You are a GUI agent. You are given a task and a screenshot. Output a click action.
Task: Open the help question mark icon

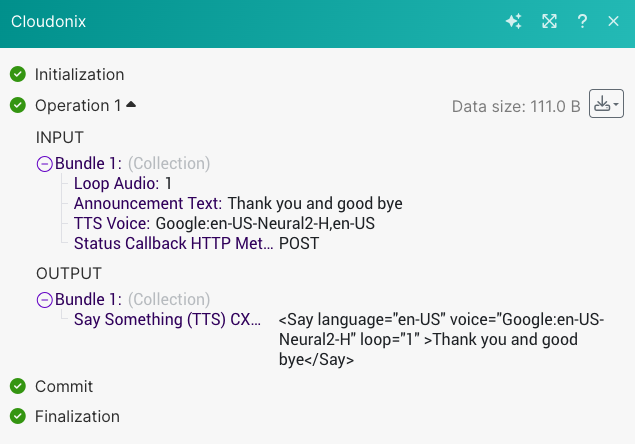[582, 21]
